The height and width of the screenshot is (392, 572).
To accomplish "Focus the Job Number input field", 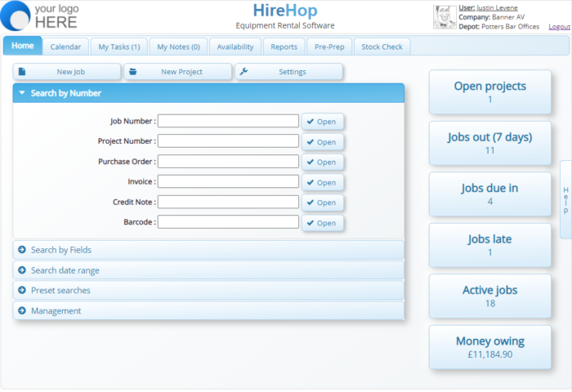I will click(228, 121).
